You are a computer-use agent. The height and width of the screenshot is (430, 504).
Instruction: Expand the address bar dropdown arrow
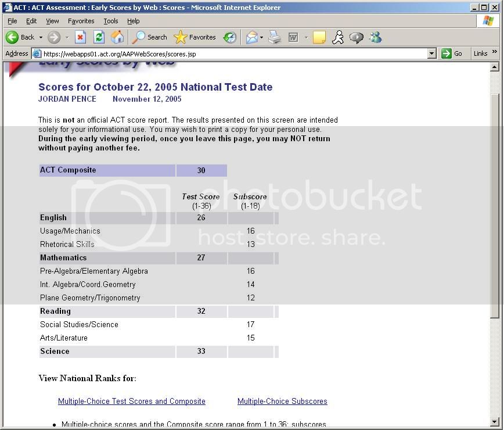tap(431, 53)
